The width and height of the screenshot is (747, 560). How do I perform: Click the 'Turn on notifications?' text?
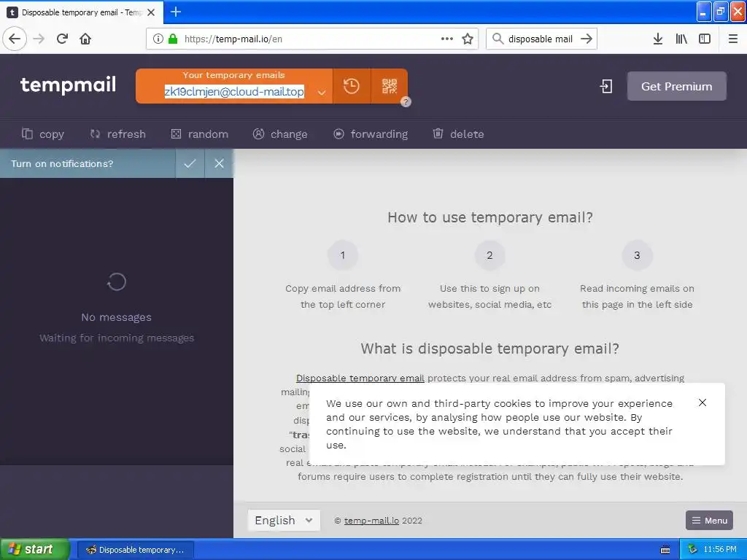62,164
